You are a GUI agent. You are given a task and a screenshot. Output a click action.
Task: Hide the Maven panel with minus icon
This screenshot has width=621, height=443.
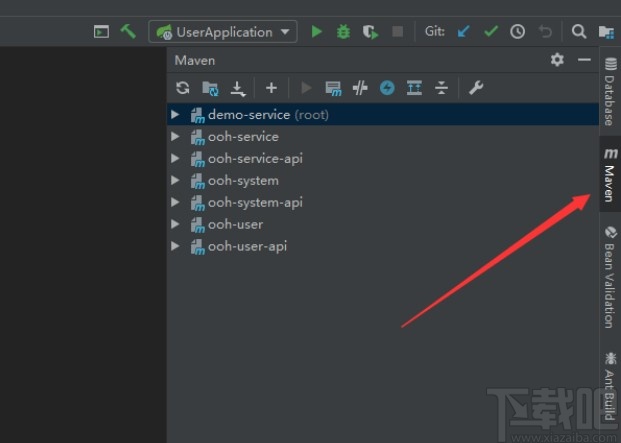coord(584,60)
